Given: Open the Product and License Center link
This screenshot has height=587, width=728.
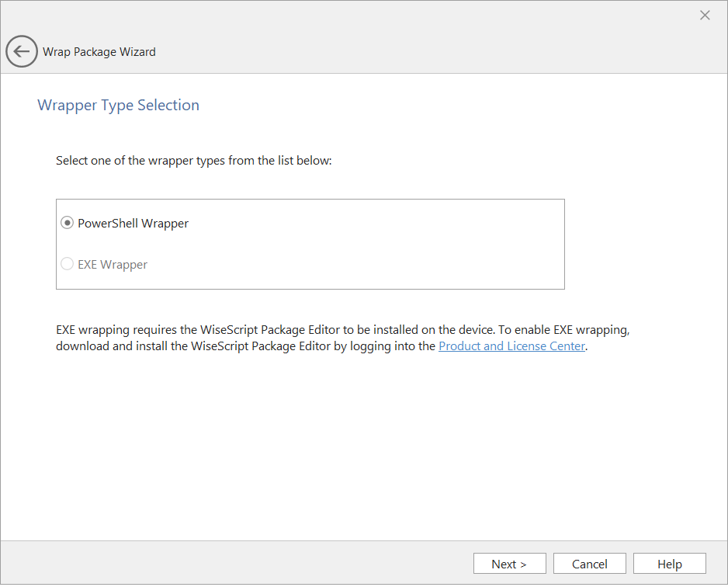Looking at the screenshot, I should click(x=511, y=346).
